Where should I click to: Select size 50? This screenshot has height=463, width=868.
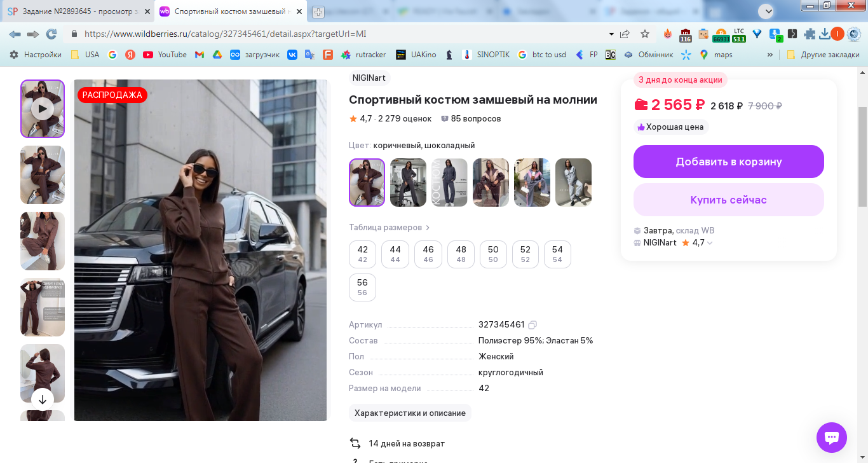click(x=493, y=254)
